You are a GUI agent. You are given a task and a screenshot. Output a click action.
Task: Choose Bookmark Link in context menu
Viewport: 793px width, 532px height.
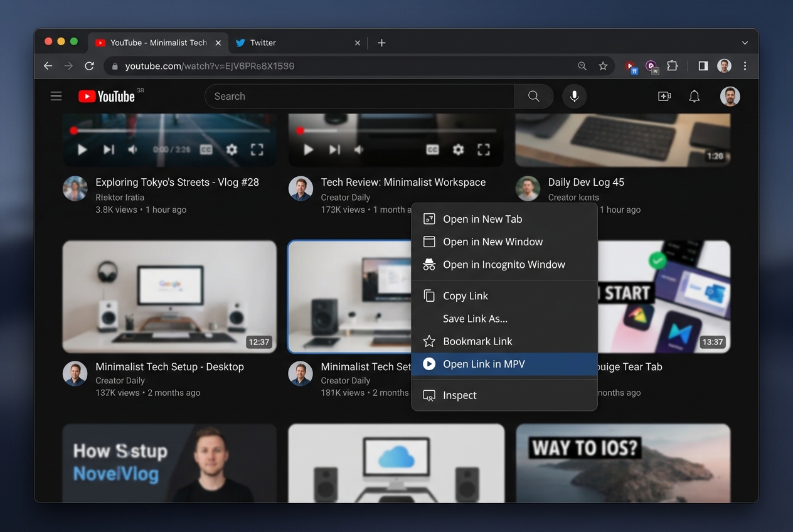504,341
